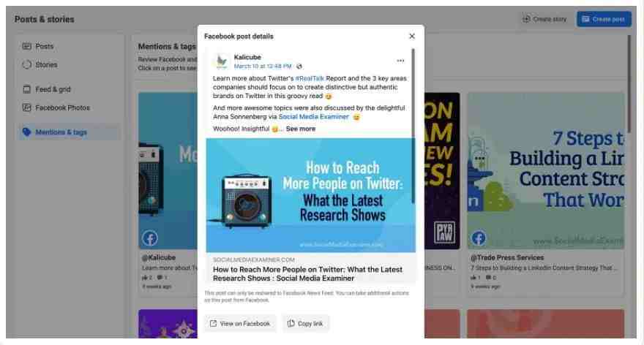644x345 pixels.
Task: Open the Twitter research article image
Action: (310, 195)
